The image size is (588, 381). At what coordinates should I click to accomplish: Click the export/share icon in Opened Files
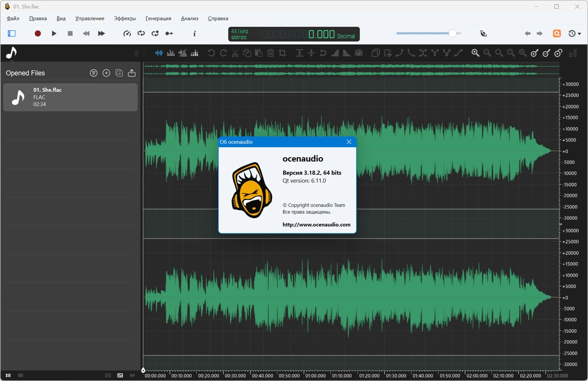(132, 73)
